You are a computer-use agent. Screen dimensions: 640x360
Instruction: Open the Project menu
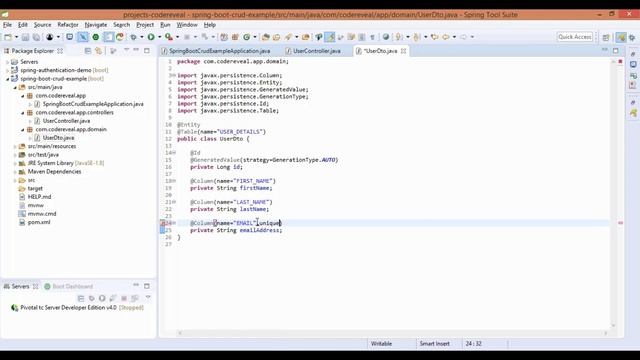point(145,25)
